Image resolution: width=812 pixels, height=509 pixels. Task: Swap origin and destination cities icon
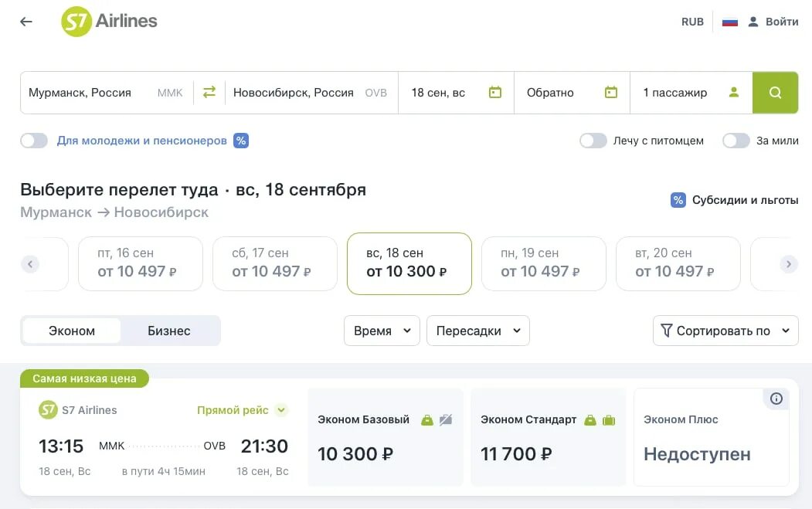click(209, 92)
